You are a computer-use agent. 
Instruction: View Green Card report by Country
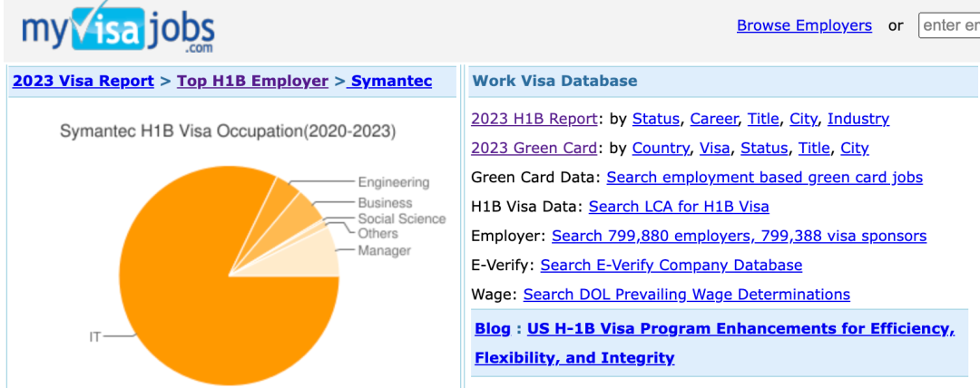coord(661,148)
